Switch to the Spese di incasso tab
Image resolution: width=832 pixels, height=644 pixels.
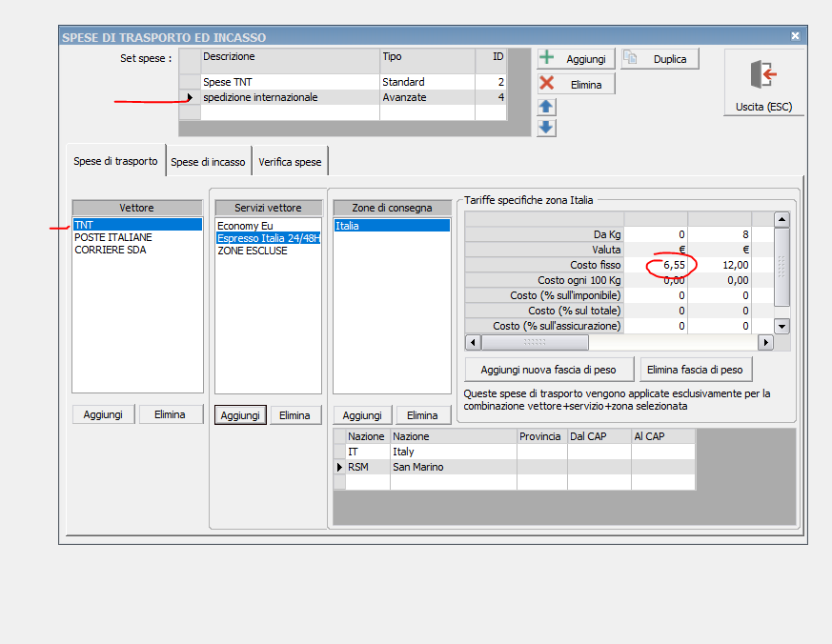pyautogui.click(x=208, y=162)
